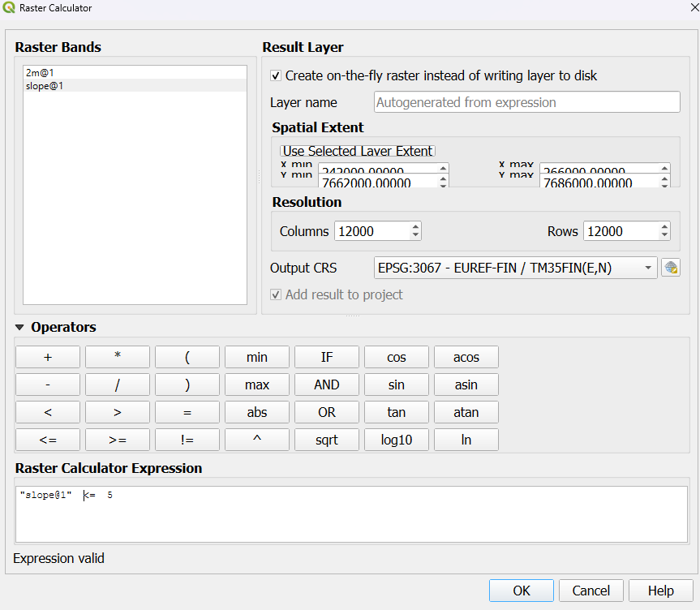Screen dimensions: 700x610
Task: Insert the greater than or equal operator
Action: (118, 440)
